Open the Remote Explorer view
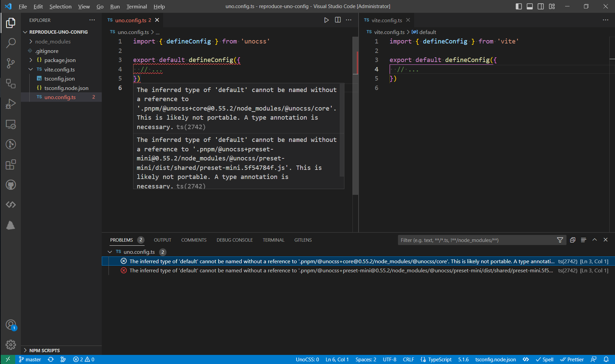Image resolution: width=615 pixels, height=364 pixels. (11, 124)
